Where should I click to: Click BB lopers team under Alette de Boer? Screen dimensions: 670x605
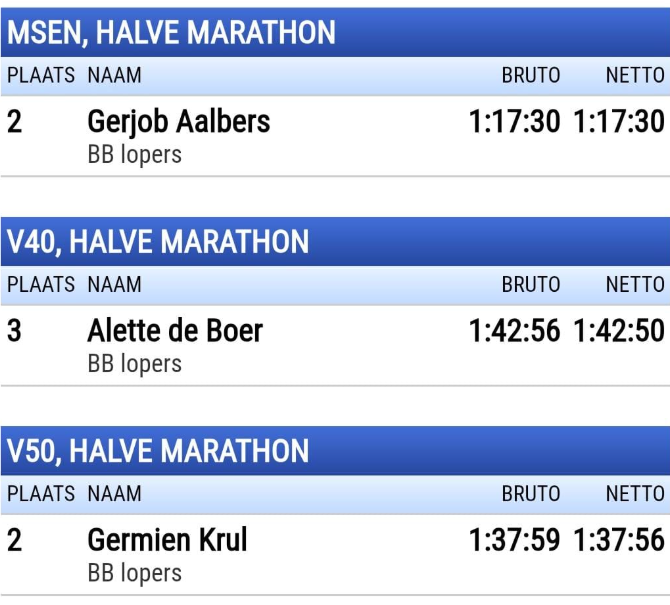tap(135, 364)
